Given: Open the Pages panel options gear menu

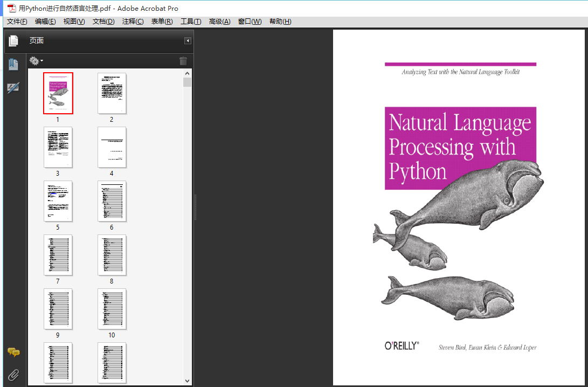Looking at the screenshot, I should click(36, 60).
